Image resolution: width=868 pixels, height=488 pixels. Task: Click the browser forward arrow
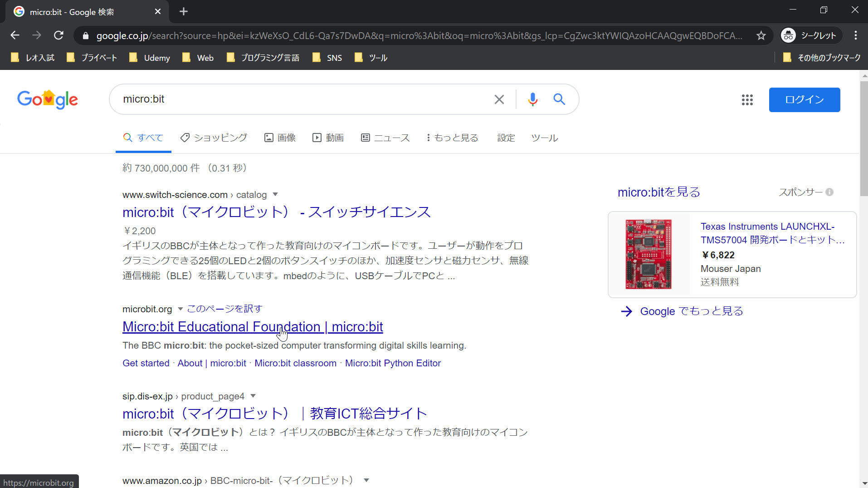[x=37, y=35]
